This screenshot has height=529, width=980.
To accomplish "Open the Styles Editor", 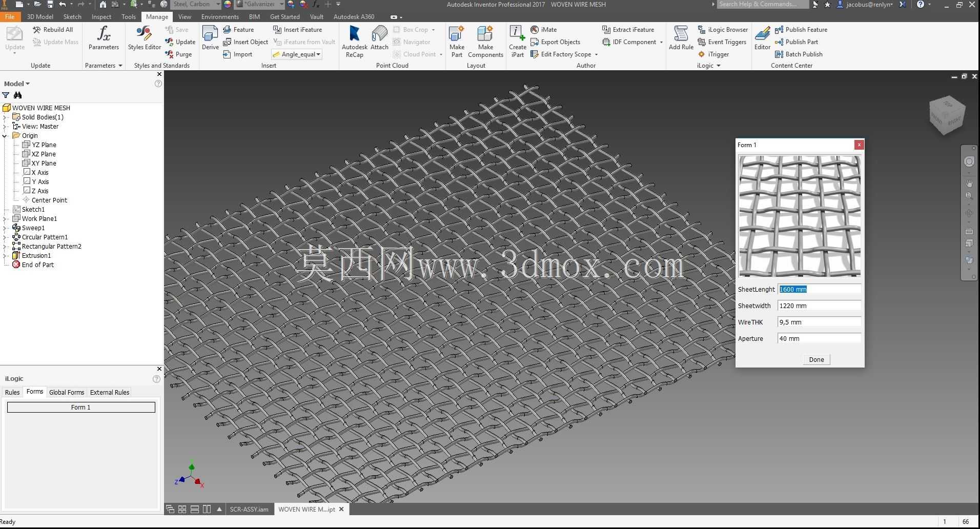I will click(x=145, y=38).
